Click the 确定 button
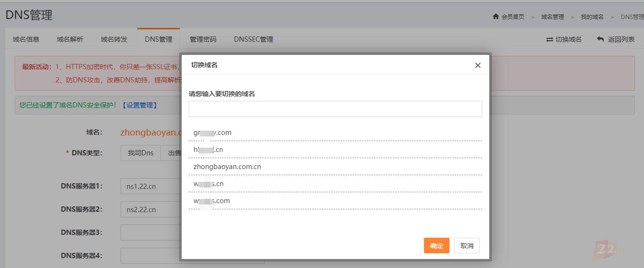Image resolution: width=644 pixels, height=268 pixels. coord(437,246)
